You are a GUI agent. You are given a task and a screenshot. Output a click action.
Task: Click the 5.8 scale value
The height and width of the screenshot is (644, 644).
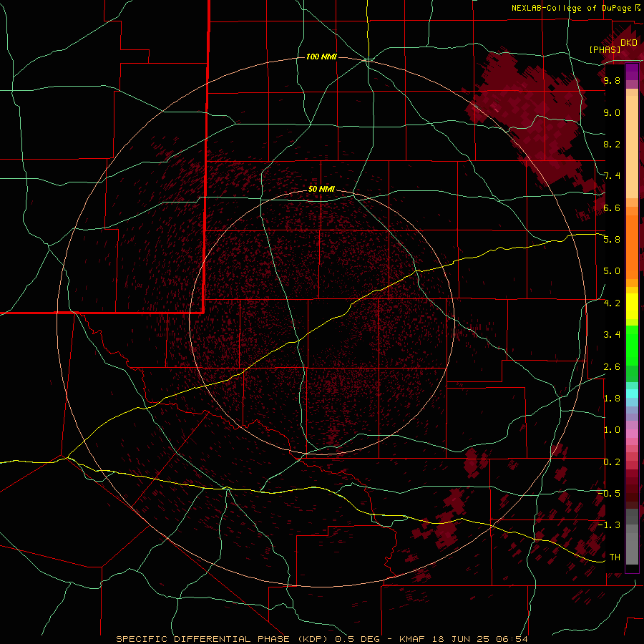(x=612, y=240)
